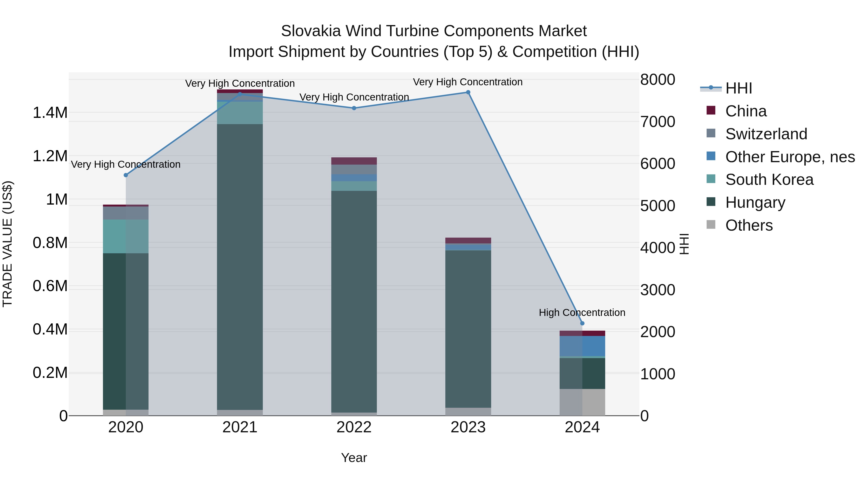The height and width of the screenshot is (488, 868).
Task: Click the 'High Concentration' annotation above 2024
Action: [x=582, y=313]
